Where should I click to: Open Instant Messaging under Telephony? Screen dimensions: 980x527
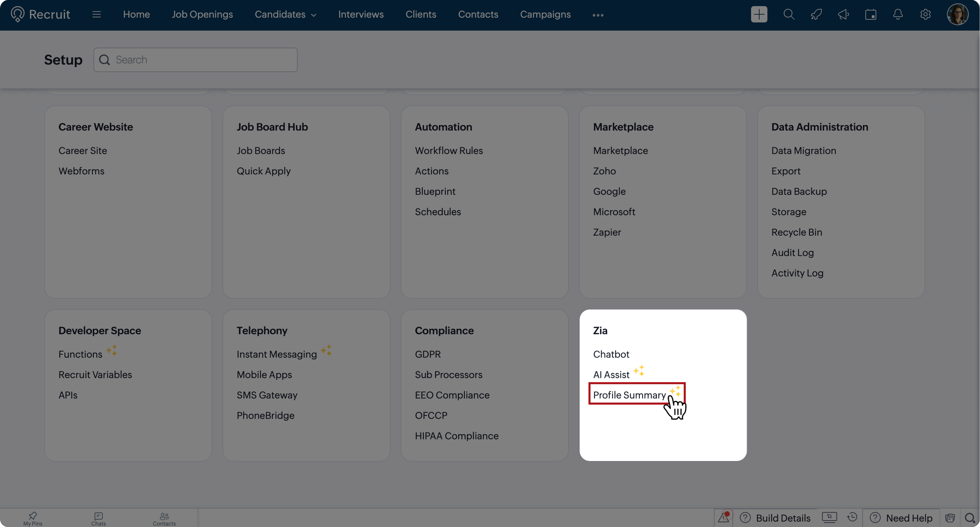(277, 355)
